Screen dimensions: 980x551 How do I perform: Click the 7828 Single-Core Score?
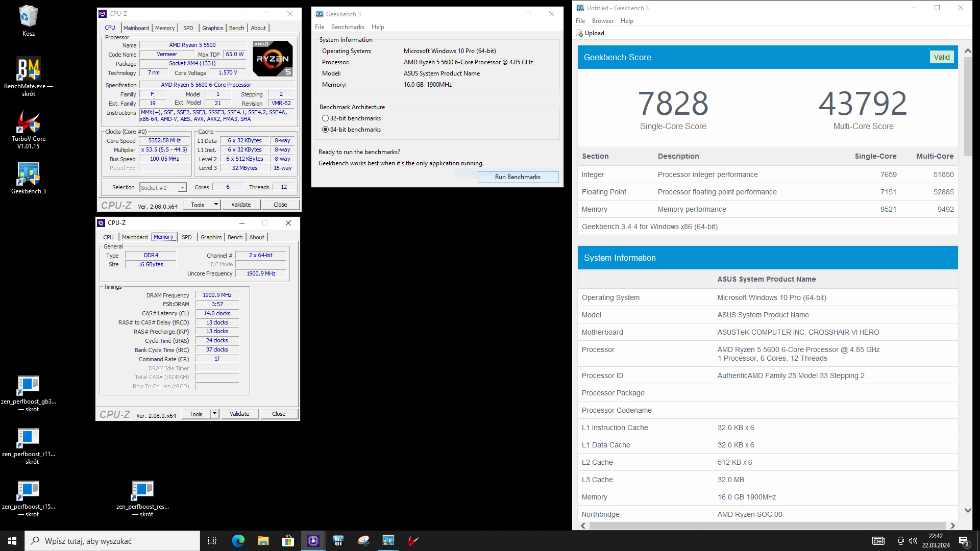[x=673, y=103]
